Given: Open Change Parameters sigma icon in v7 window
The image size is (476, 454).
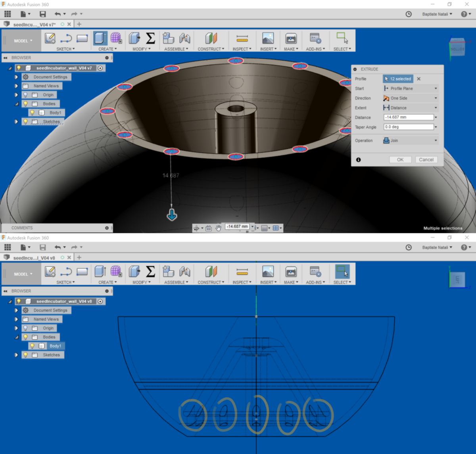Looking at the screenshot, I should 150,38.
